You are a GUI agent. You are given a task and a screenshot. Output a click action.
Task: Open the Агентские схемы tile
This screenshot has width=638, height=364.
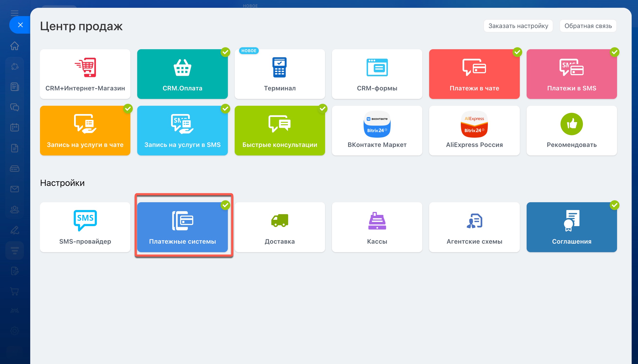coord(474,227)
